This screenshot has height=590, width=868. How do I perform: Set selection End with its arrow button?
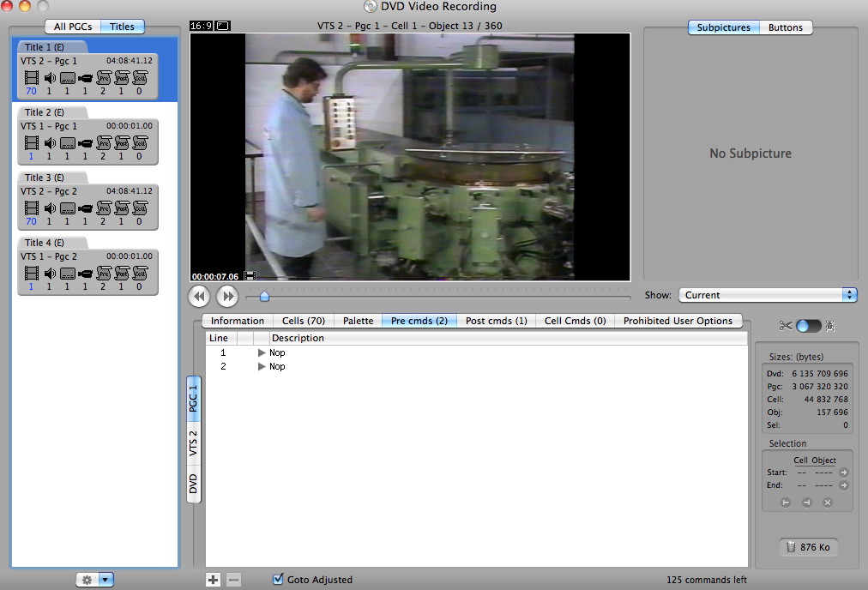click(844, 485)
